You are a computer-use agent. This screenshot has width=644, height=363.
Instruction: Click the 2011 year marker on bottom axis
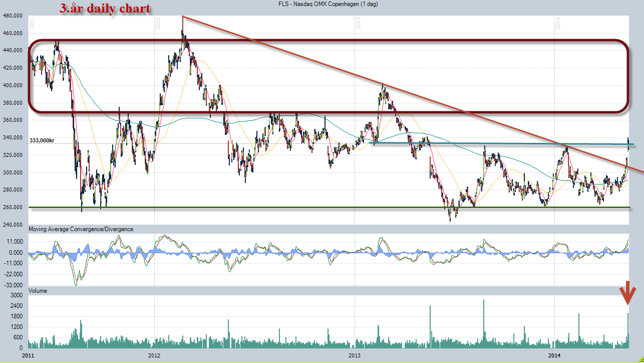(29, 355)
